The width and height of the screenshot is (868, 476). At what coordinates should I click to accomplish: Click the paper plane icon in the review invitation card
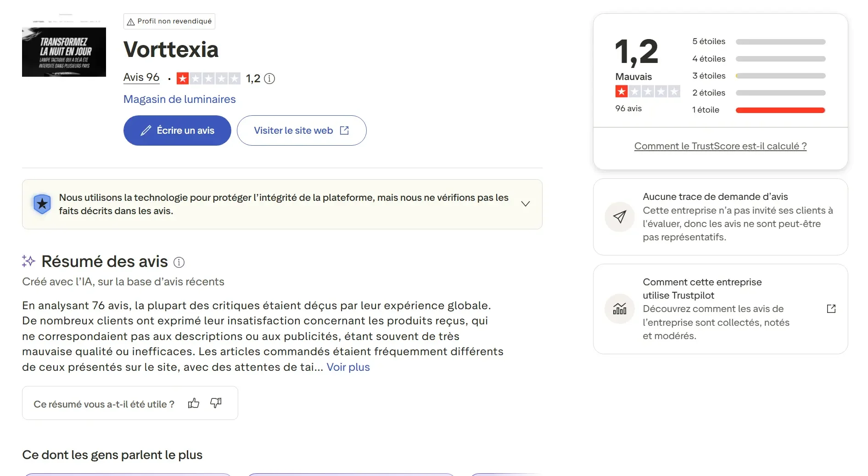coord(620,217)
